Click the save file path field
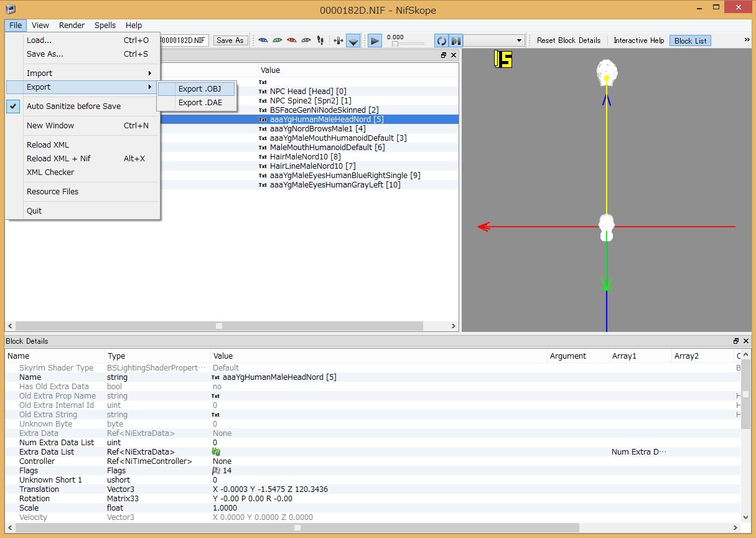756x538 pixels. 185,40
